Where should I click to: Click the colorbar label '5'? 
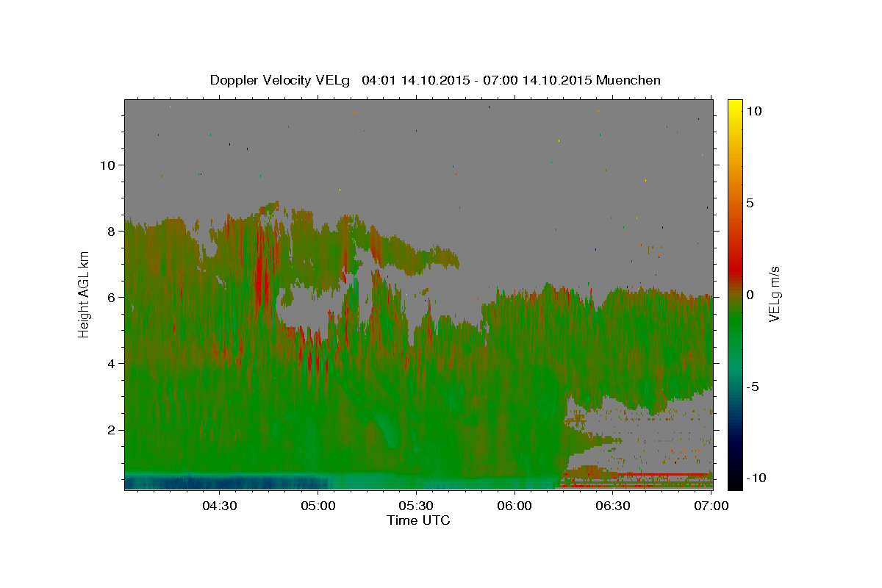pyautogui.click(x=751, y=203)
